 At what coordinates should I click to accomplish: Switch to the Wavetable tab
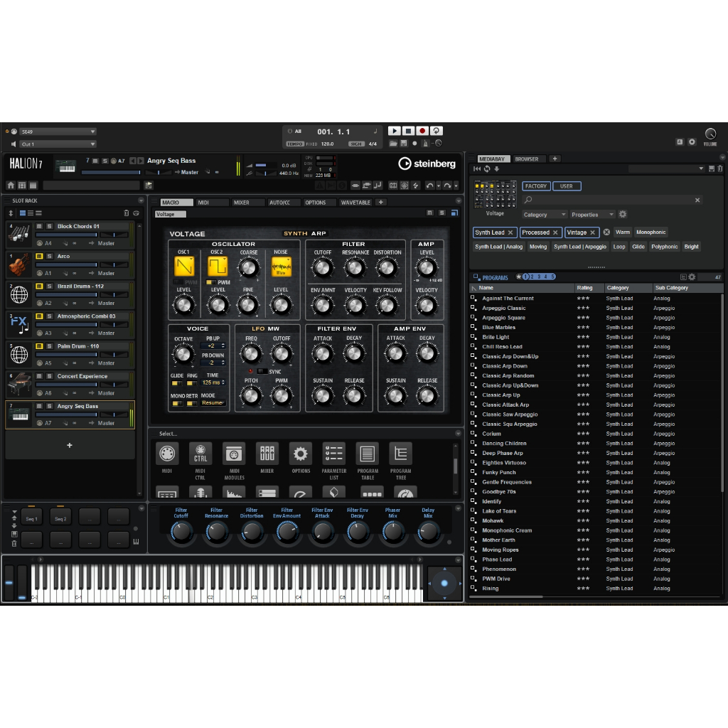pos(355,203)
